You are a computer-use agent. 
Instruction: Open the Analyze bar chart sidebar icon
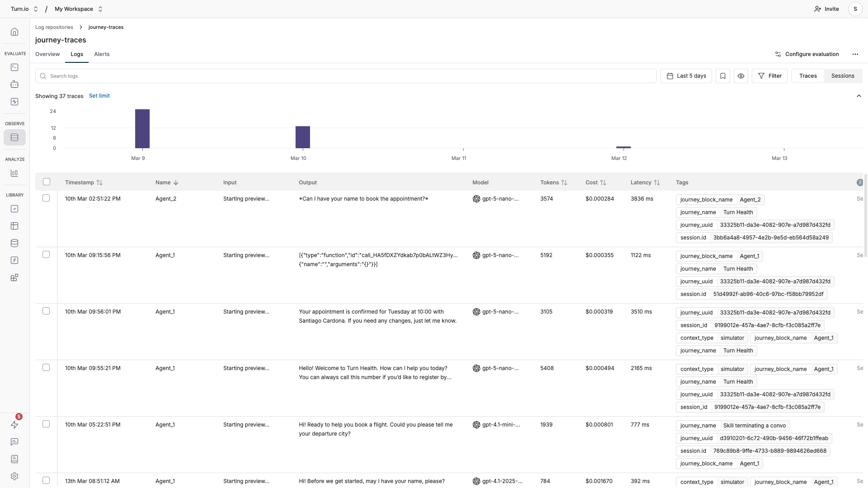pos(14,173)
